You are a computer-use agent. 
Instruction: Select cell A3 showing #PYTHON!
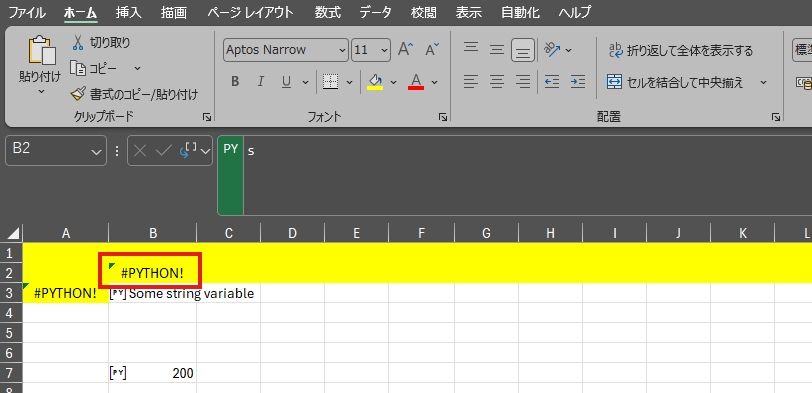coord(66,293)
